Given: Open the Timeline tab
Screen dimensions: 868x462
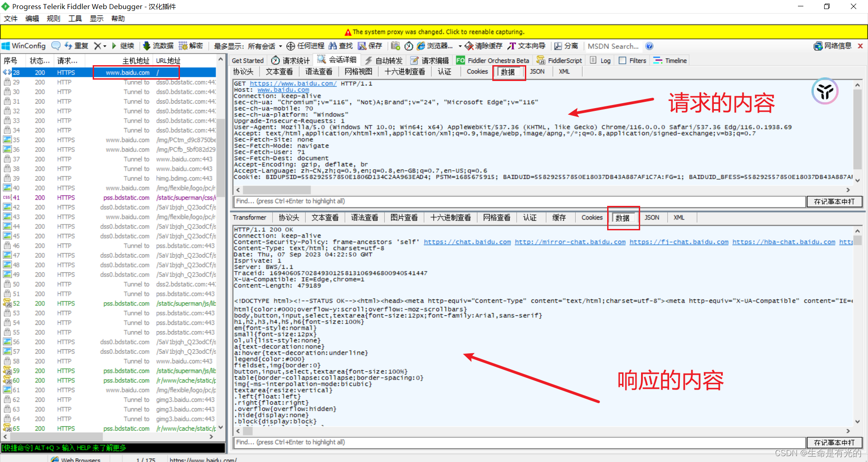Looking at the screenshot, I should 670,61.
